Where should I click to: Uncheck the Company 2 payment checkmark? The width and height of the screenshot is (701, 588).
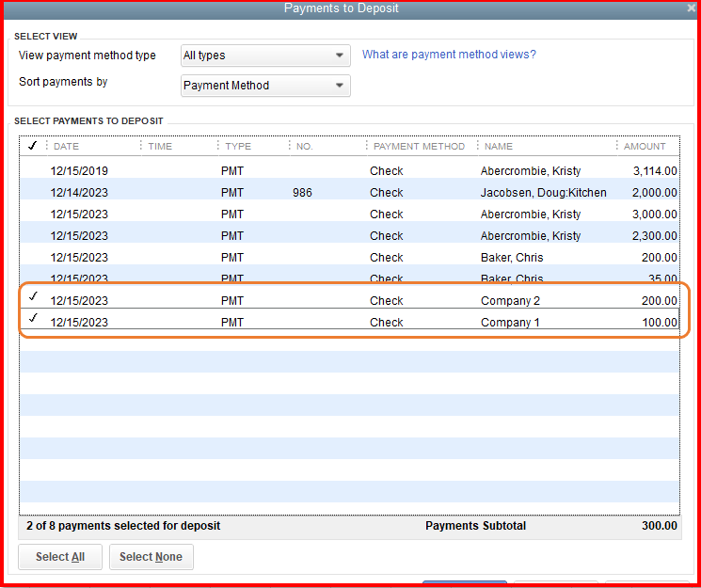click(33, 296)
